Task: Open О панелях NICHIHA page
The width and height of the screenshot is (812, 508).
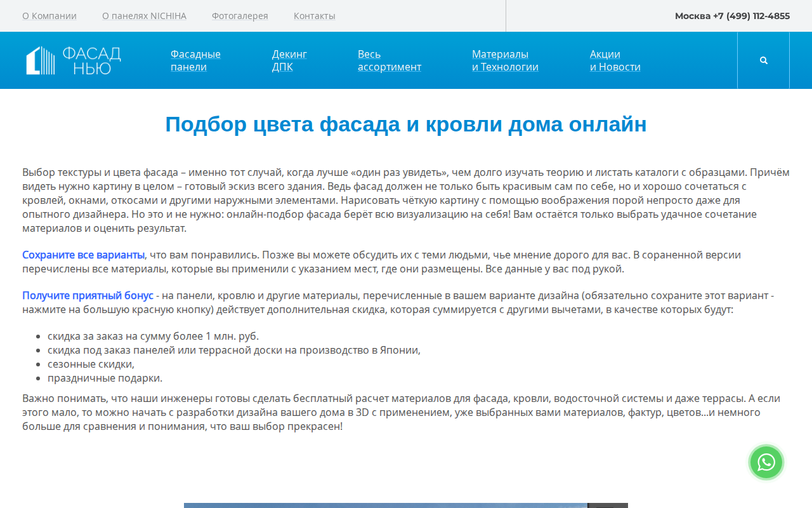Action: point(144,16)
